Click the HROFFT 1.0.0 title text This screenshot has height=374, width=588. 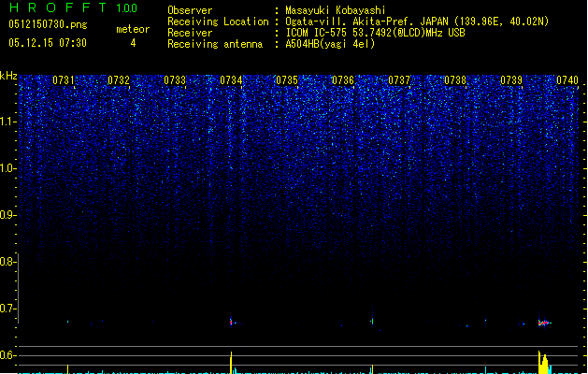coord(74,7)
